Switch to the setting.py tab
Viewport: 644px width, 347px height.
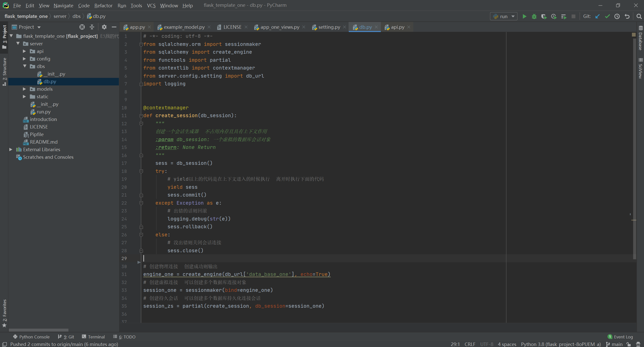329,27
